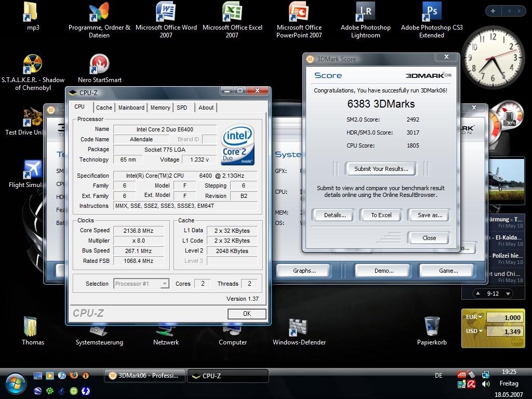532x399 pixels.
Task: Click the EUR amount field showing 1,000
Action: [504, 317]
